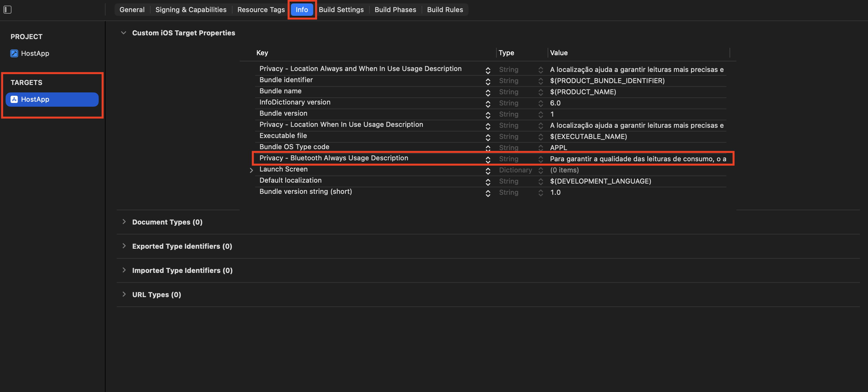Select the Info tab
868x392 pixels.
301,10
